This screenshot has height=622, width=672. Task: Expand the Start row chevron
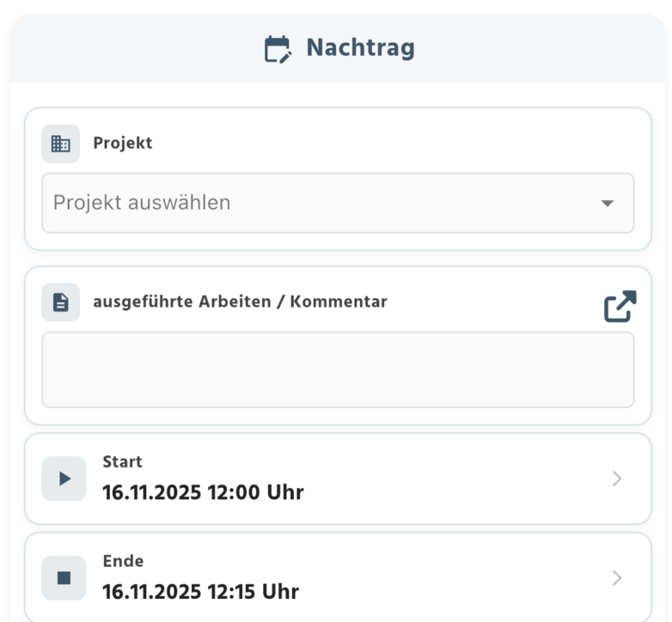[616, 479]
